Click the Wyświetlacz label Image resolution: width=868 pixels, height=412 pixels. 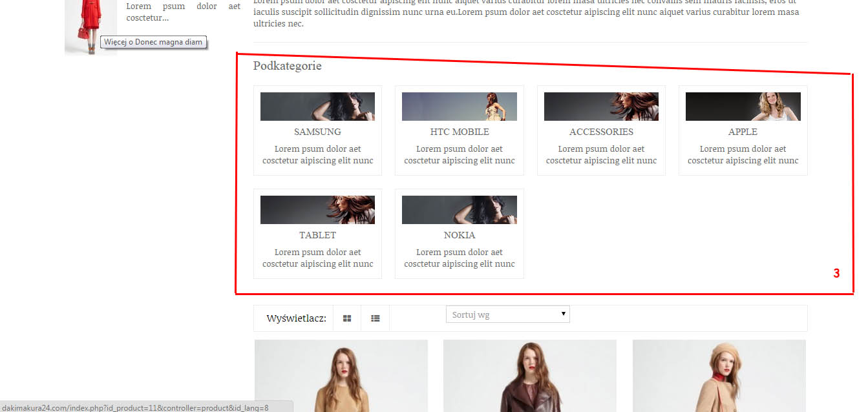click(x=296, y=318)
